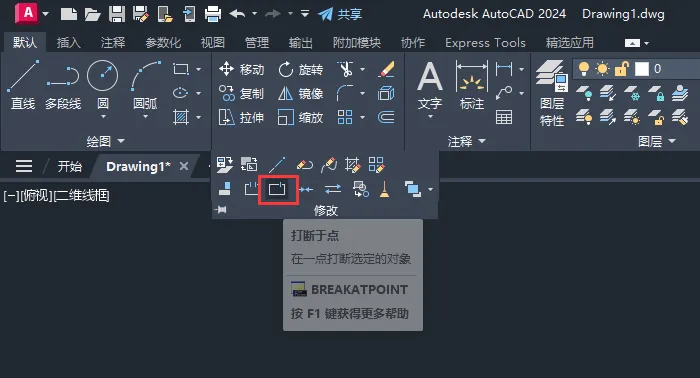Select the Line (直线) tool

pyautogui.click(x=23, y=86)
